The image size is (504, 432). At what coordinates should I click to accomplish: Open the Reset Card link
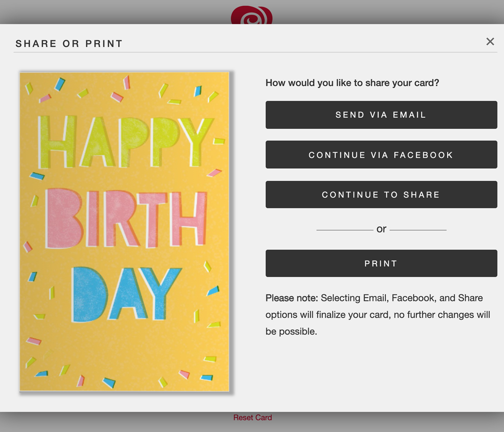point(252,417)
